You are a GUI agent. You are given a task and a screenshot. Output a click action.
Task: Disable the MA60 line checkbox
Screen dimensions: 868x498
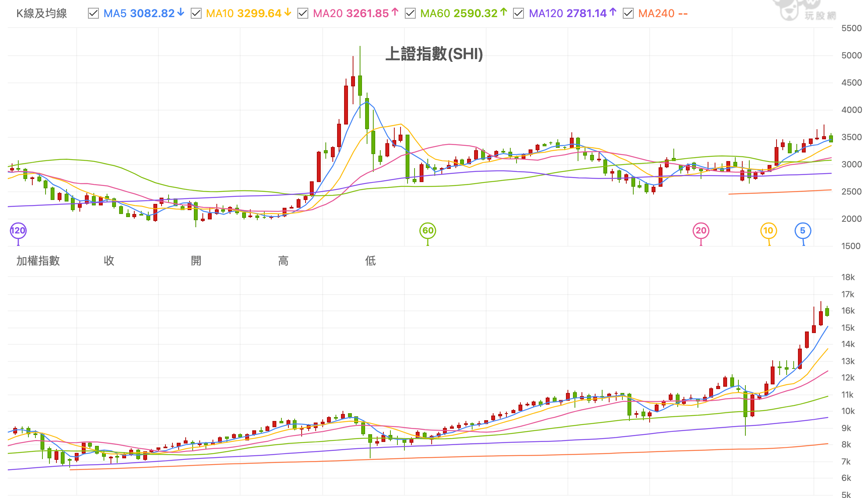pyautogui.click(x=410, y=14)
